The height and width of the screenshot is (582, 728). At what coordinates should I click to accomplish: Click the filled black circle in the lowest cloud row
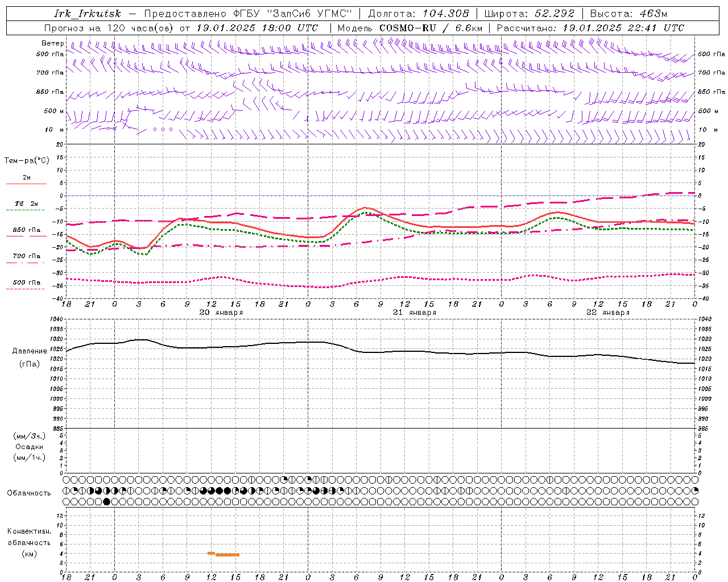tap(106, 501)
